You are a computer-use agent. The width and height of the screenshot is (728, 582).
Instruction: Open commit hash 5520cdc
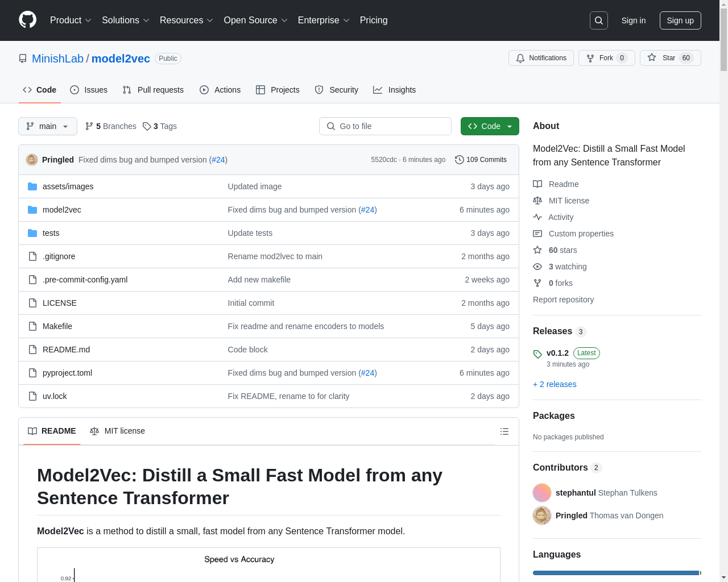[384, 160]
